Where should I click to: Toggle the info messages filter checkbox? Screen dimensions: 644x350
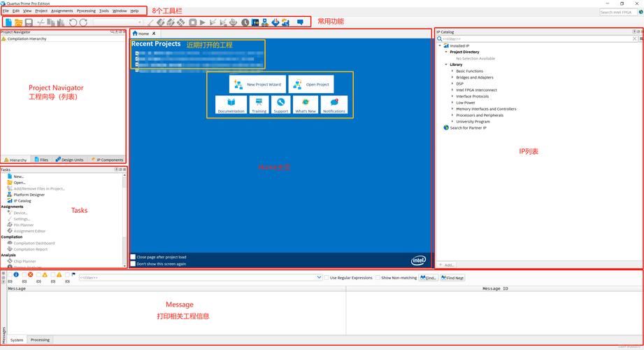pyautogui.click(x=10, y=274)
